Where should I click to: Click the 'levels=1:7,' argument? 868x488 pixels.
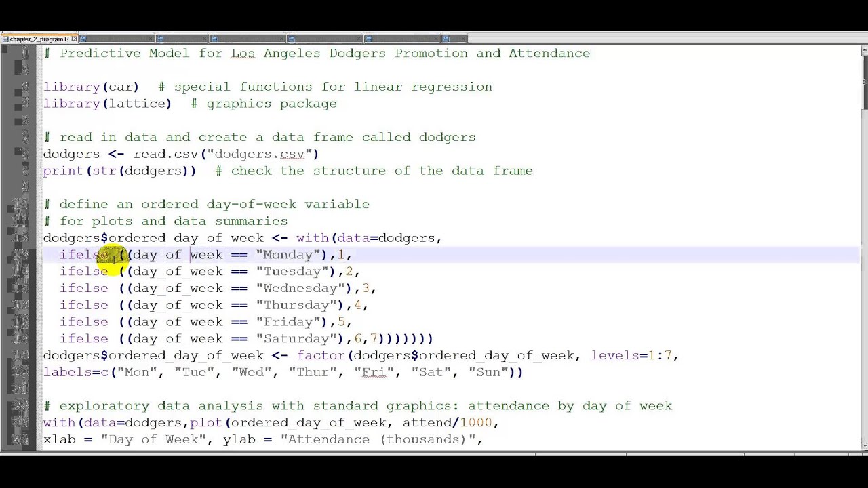point(635,355)
